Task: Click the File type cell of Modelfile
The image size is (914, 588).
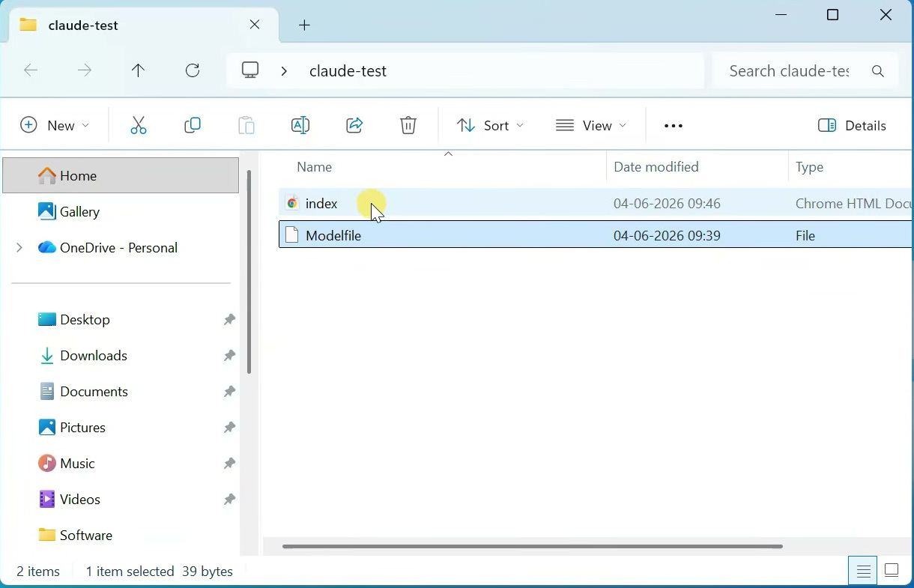Action: pyautogui.click(x=805, y=236)
